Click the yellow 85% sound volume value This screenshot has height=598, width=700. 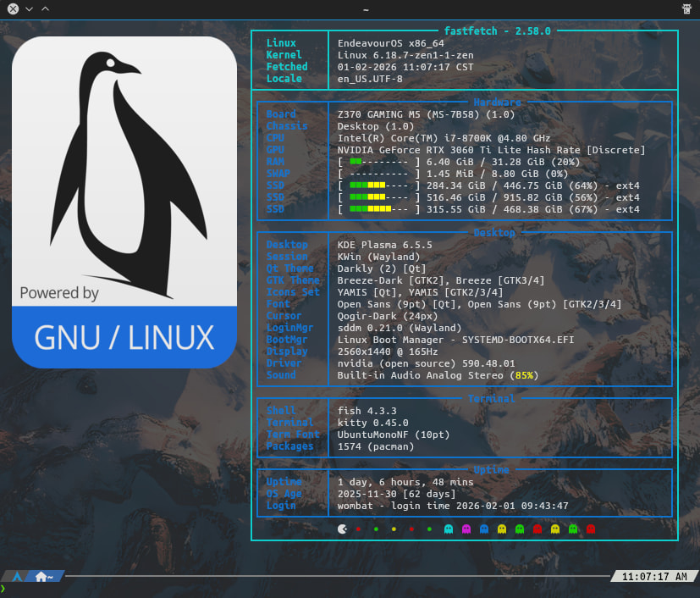click(525, 375)
